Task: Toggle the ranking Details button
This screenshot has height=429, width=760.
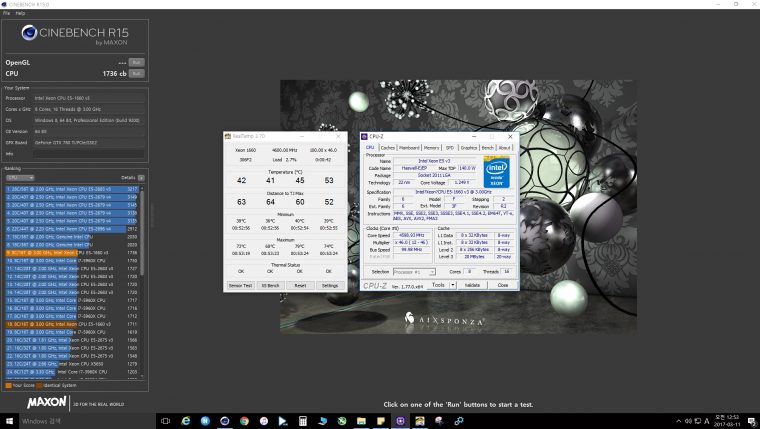Action: pyautogui.click(x=141, y=178)
